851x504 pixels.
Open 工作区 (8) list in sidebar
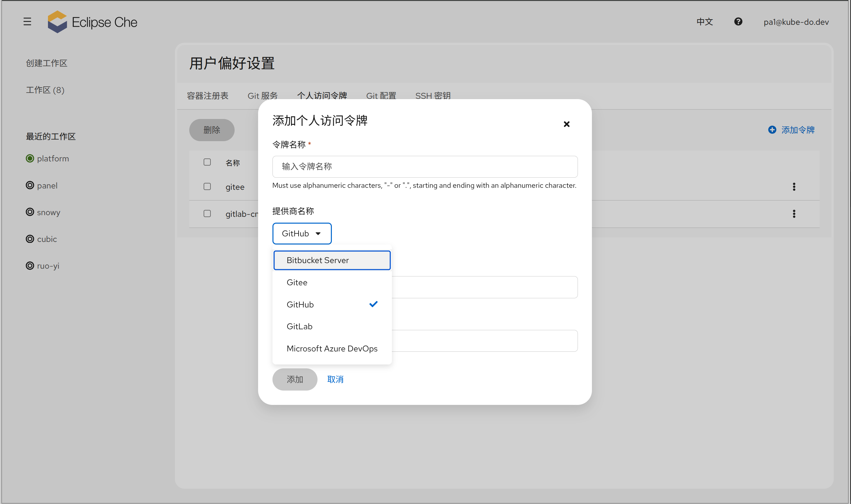pos(45,90)
